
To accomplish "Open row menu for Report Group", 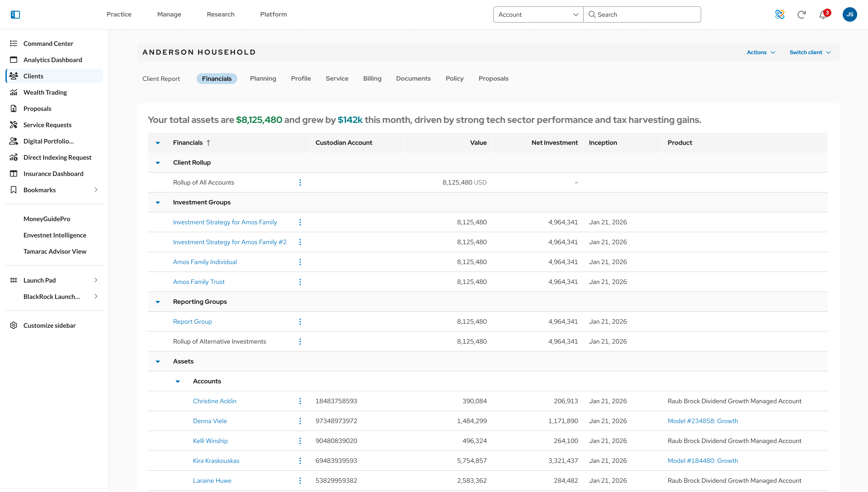I will [300, 322].
